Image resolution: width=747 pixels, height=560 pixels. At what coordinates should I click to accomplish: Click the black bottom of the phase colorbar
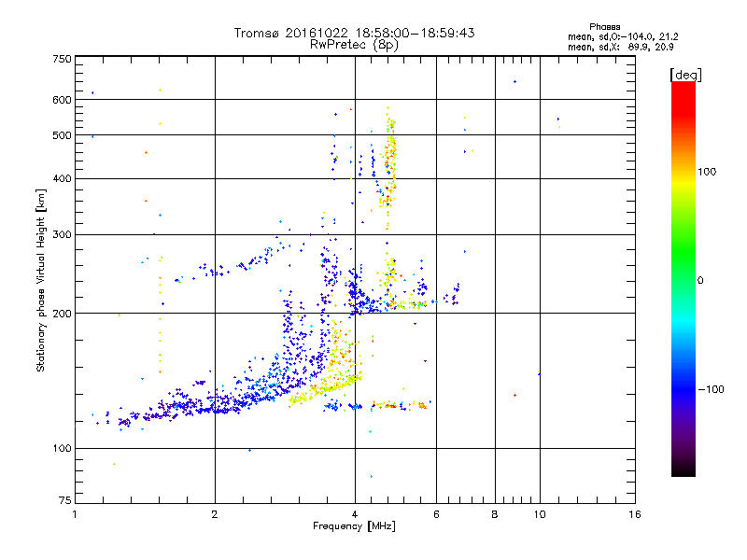[684, 471]
